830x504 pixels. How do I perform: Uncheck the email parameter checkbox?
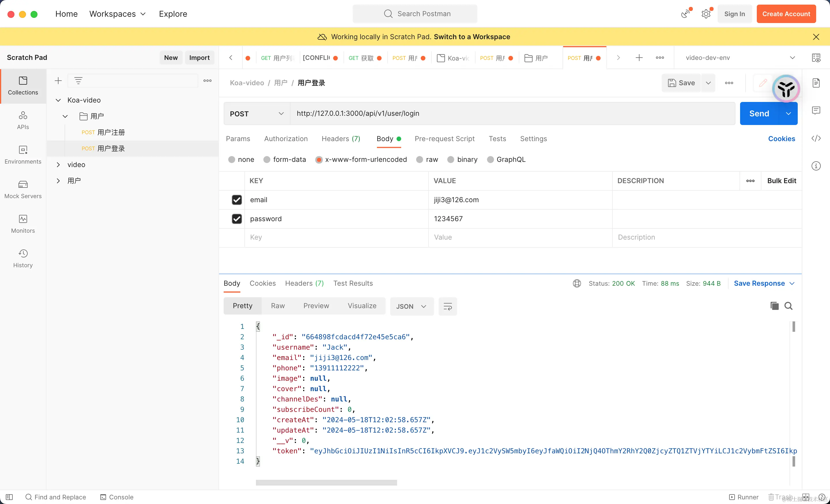coord(237,200)
